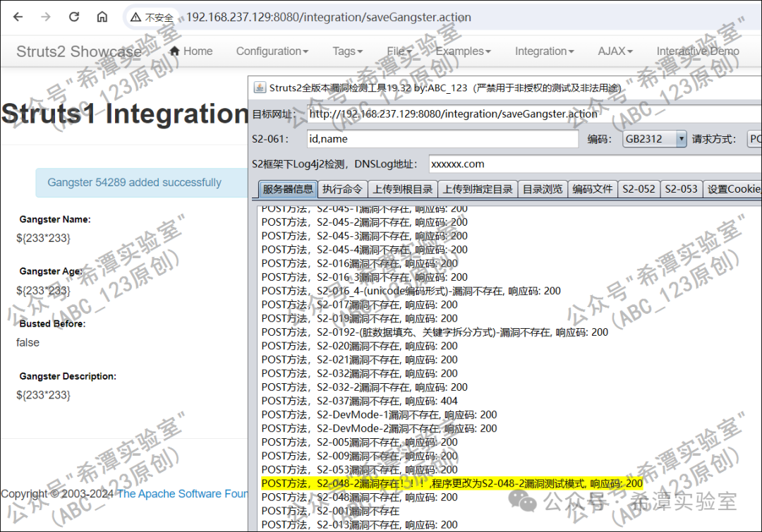
Task: Click the S2-013 result line
Action: 359,525
